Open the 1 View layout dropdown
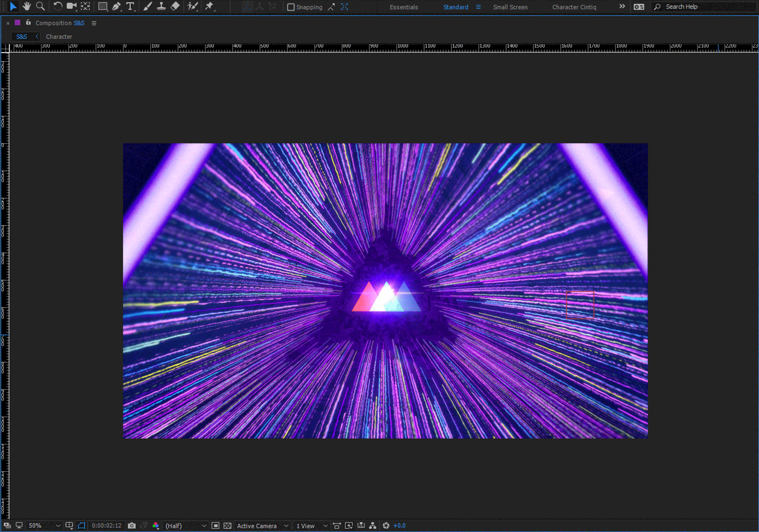Screen dimensions: 759x532 311,525
